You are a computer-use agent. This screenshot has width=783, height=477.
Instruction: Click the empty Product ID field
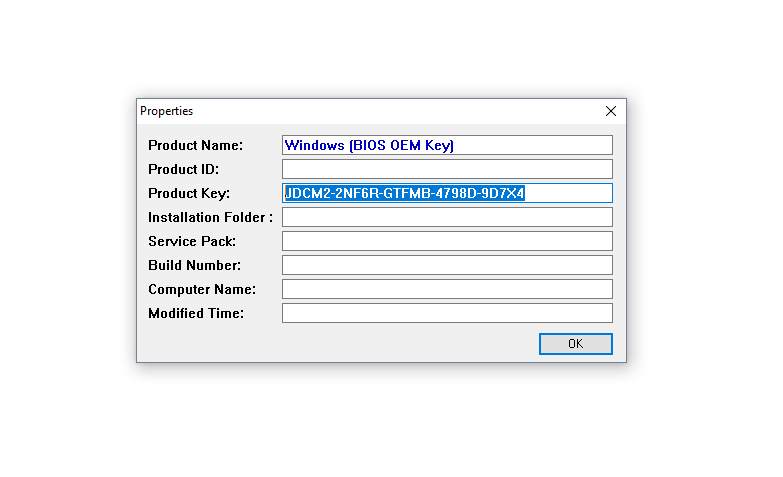[x=447, y=169]
